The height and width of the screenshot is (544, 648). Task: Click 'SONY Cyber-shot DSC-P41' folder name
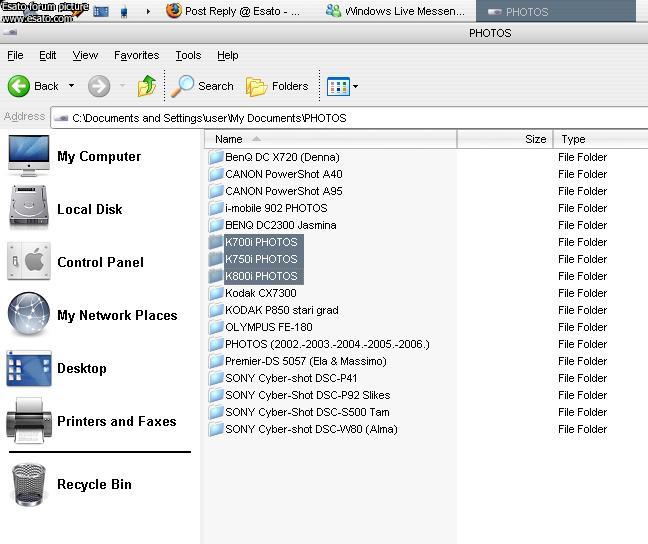tap(291, 378)
